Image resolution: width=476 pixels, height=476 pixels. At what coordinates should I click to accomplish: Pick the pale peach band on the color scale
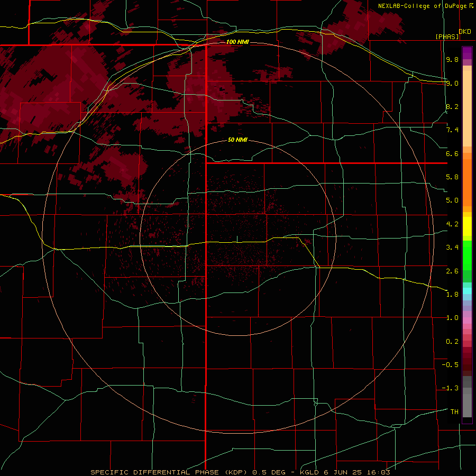467,108
